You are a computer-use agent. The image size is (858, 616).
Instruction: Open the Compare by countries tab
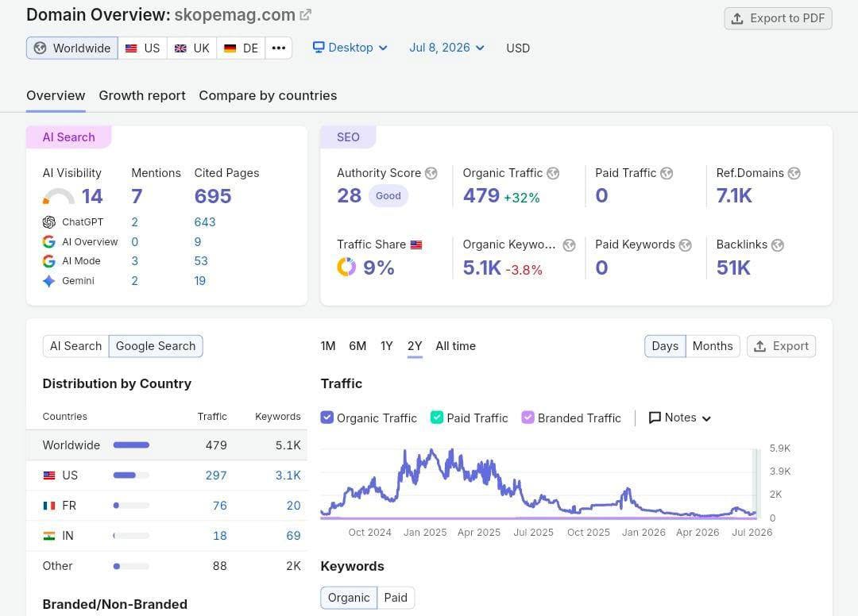(269, 95)
